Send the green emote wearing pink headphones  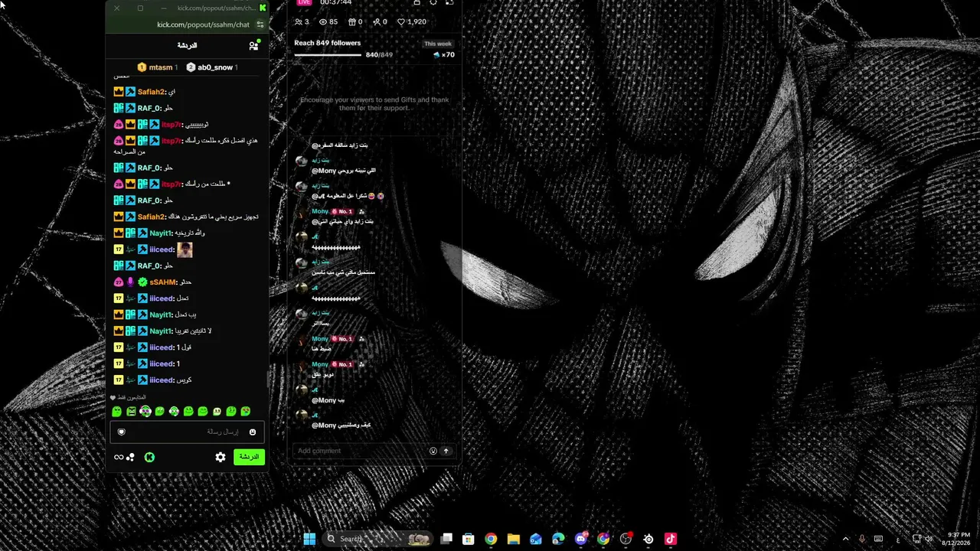pyautogui.click(x=145, y=412)
